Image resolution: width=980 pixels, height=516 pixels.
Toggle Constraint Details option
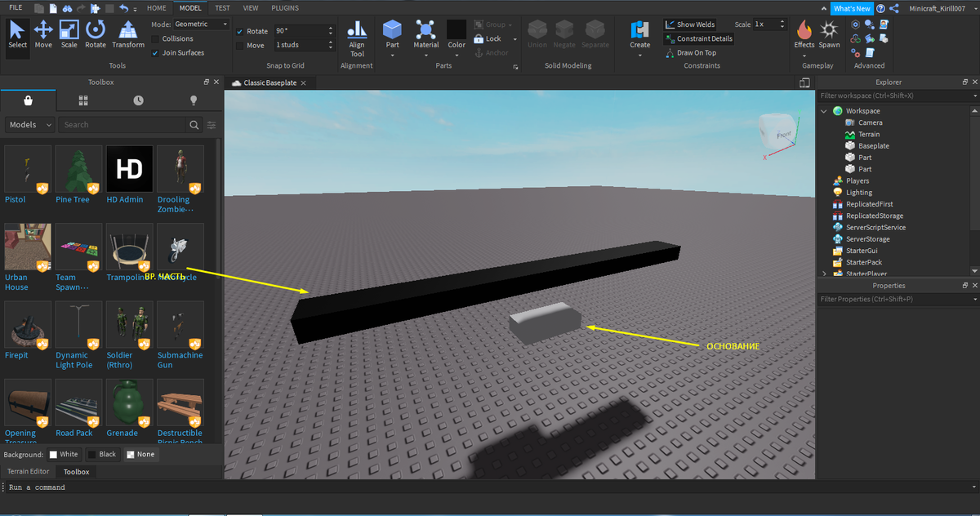coord(698,38)
